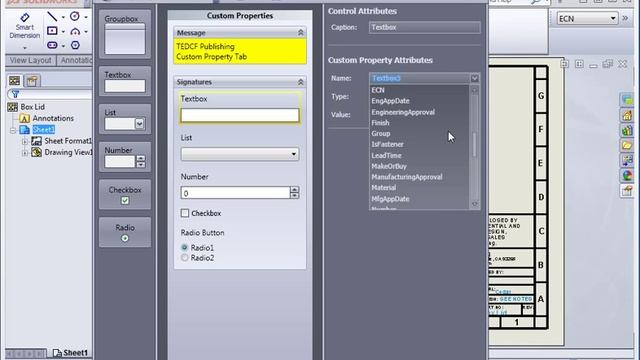Expand the Drawing View1 node
The image size is (640, 360).
pos(24,153)
